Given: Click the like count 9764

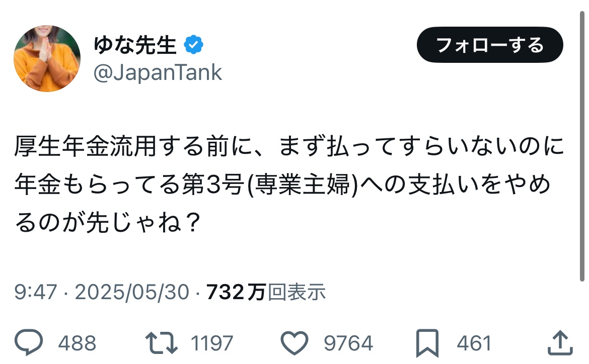Looking at the screenshot, I should 348,344.
